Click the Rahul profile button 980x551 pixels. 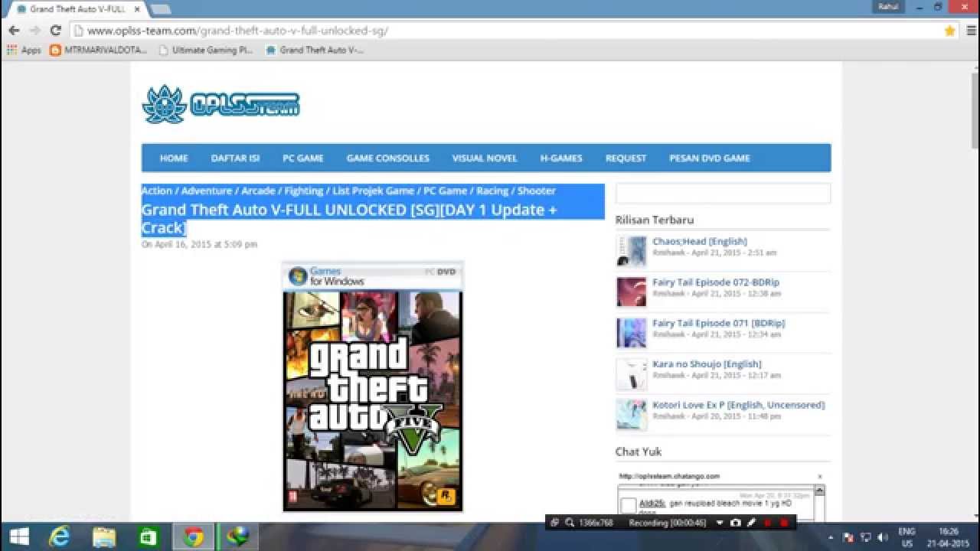coord(889,6)
